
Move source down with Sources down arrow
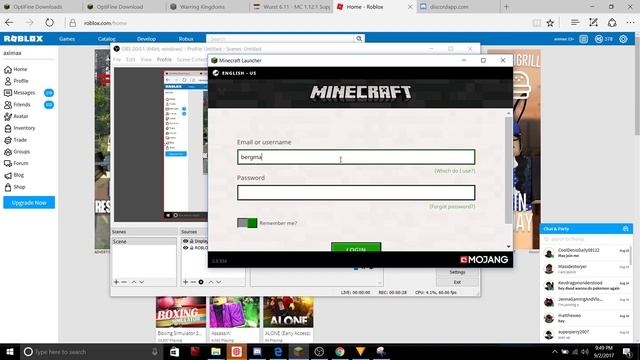[219, 282]
